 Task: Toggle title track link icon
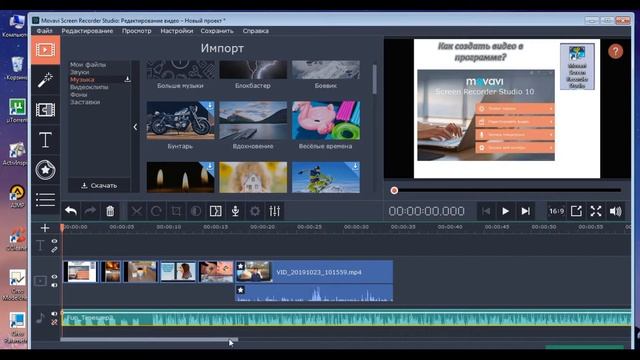(54, 249)
